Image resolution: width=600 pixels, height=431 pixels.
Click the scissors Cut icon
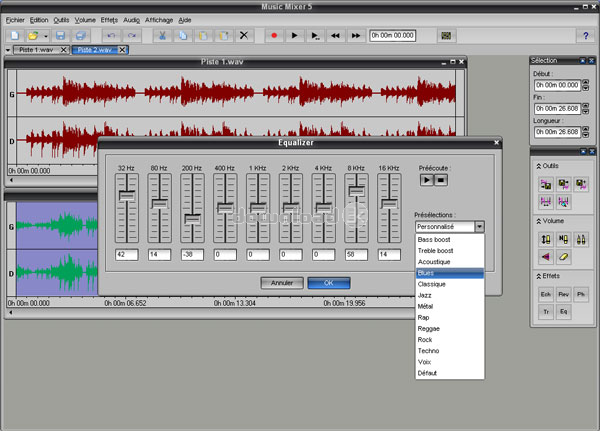(x=162, y=35)
